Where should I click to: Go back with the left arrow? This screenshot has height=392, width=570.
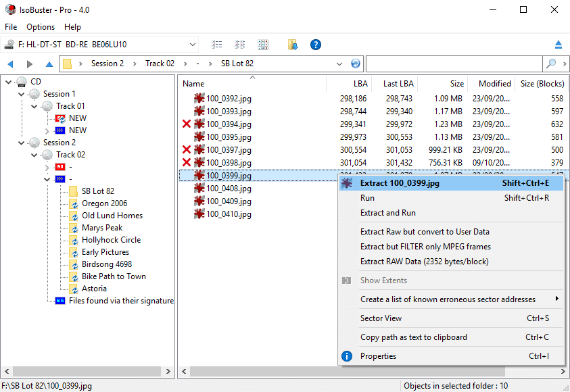coord(11,64)
